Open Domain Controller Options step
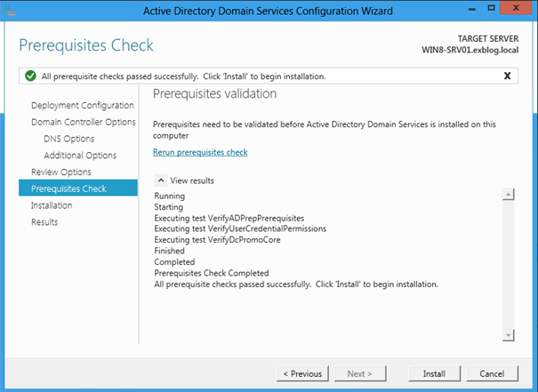Image resolution: width=538 pixels, height=392 pixels. click(x=84, y=122)
